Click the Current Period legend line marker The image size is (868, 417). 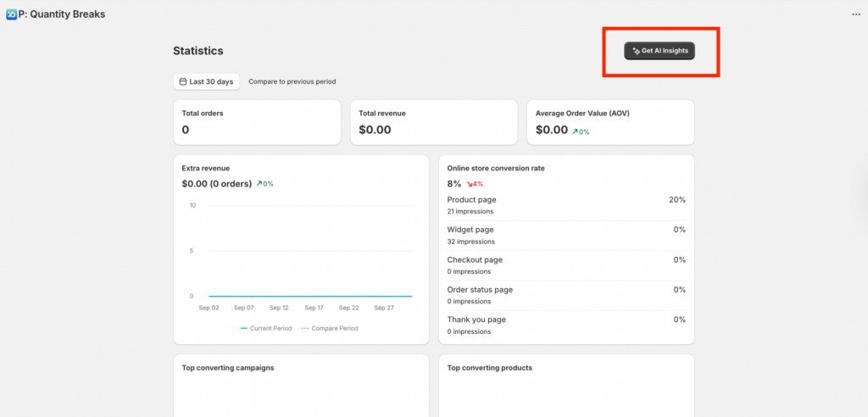244,328
